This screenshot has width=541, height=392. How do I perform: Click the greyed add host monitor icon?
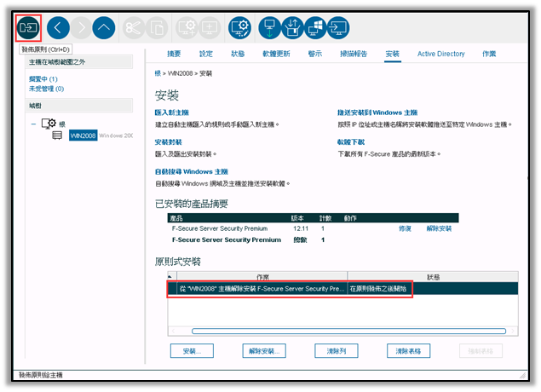210,27
